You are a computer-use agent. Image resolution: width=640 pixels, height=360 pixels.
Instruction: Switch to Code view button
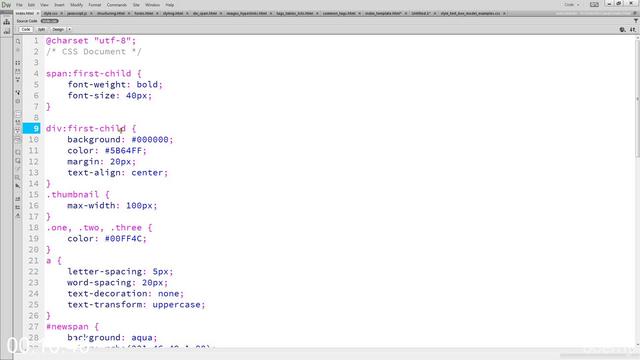(x=26, y=29)
